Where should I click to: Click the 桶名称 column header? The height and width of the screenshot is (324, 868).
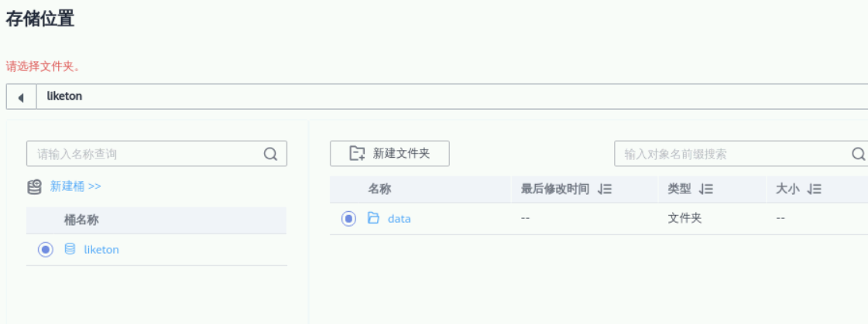[x=81, y=220]
